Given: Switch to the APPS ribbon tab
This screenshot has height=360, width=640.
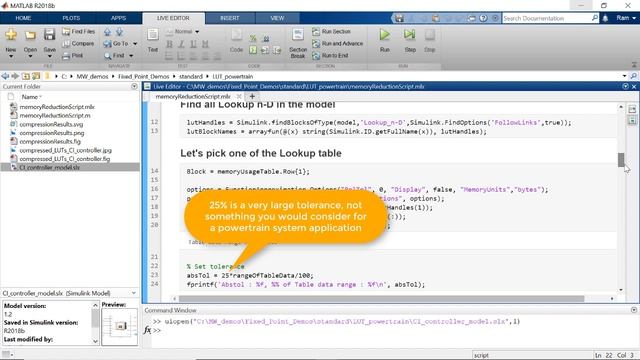Looking at the screenshot, I should pyautogui.click(x=118, y=18).
